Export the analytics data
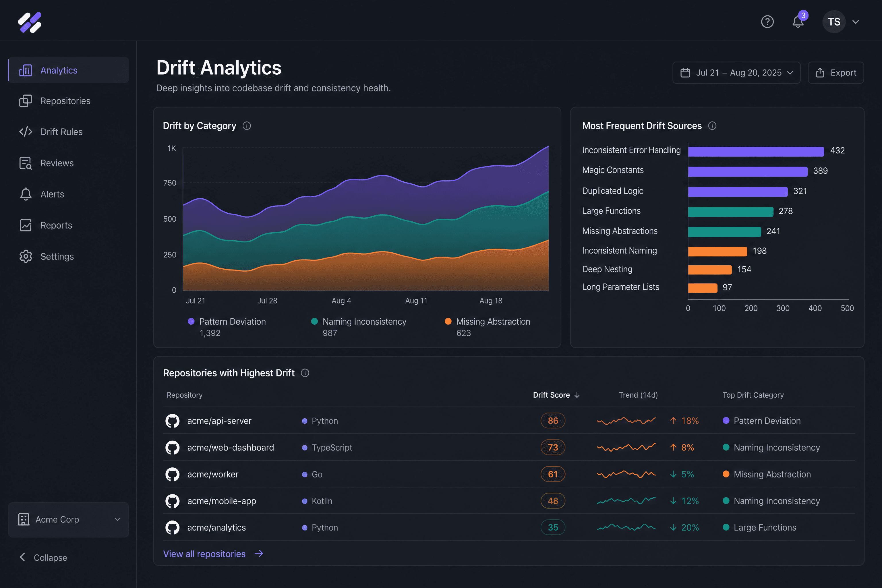This screenshot has width=882, height=588. point(835,72)
